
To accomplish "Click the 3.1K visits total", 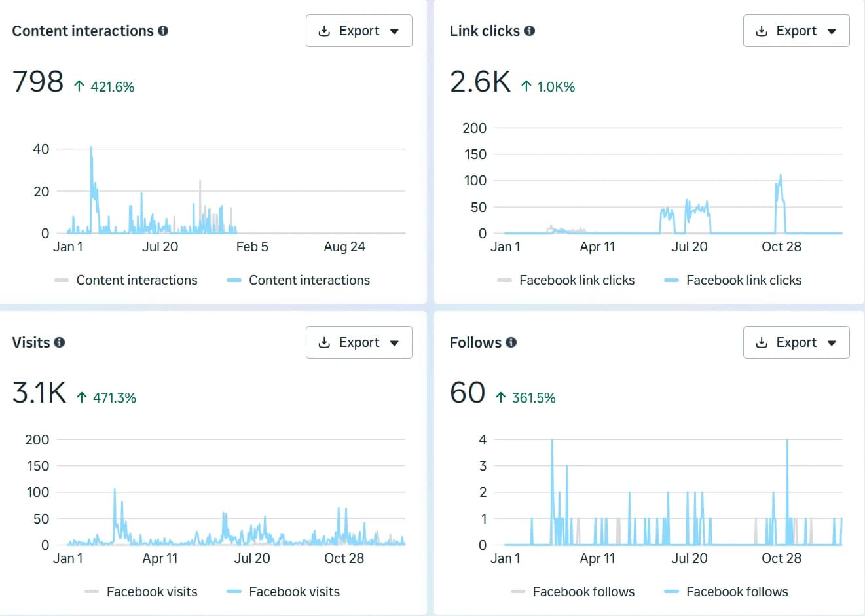I will click(x=39, y=393).
